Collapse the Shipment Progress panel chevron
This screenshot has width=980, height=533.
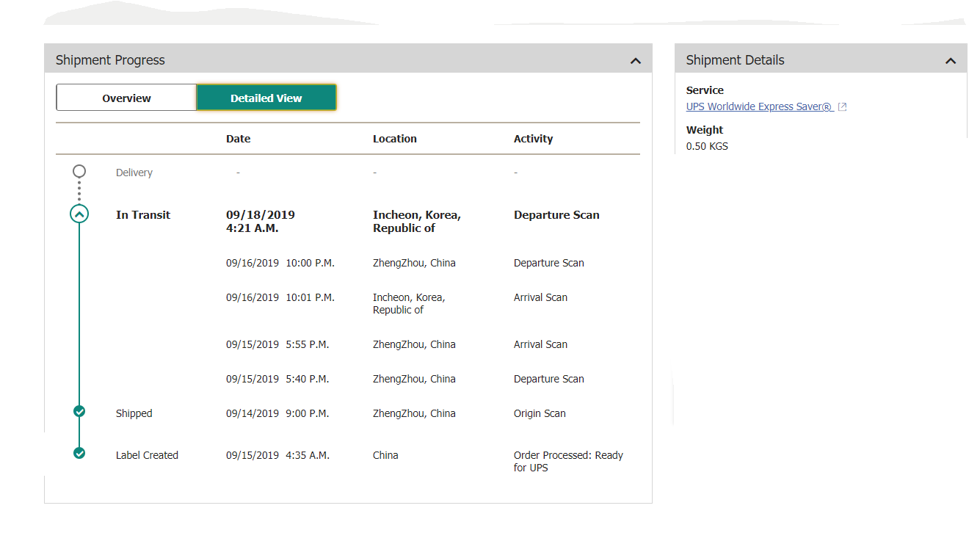pyautogui.click(x=636, y=61)
